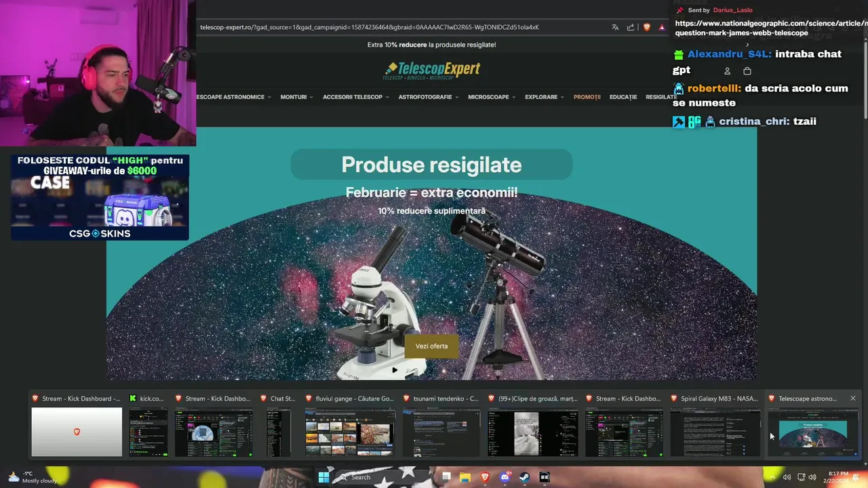Click the streamer webcam overlay
The image size is (868, 488).
98,73
